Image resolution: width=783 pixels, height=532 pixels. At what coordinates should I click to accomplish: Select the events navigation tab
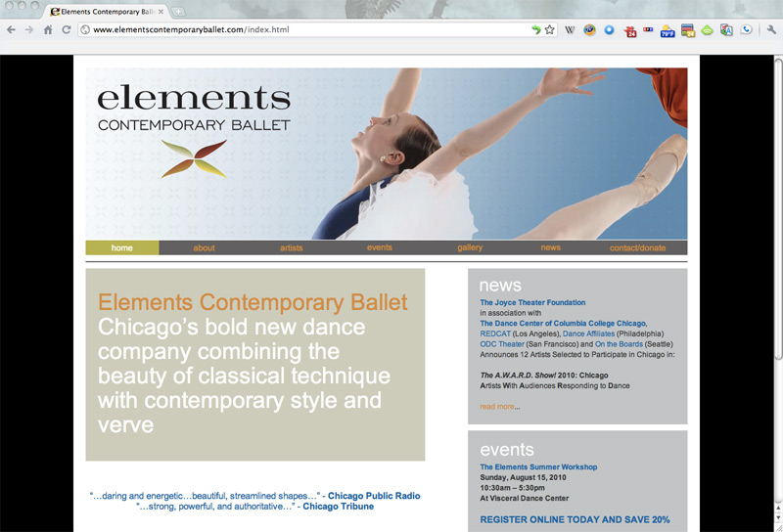380,248
